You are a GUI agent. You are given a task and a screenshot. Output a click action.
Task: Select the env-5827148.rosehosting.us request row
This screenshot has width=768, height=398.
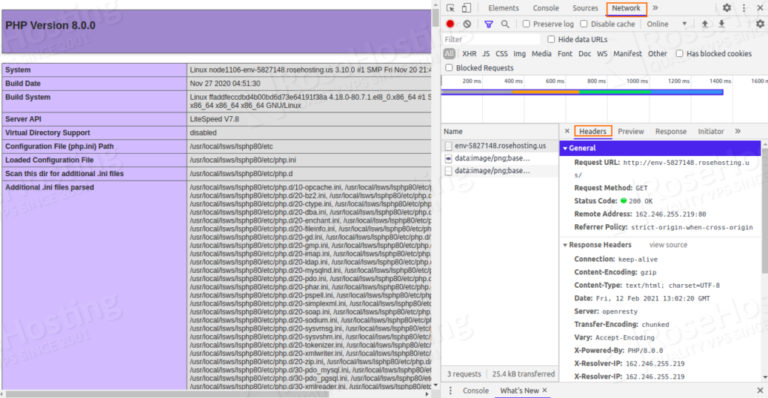(x=500, y=145)
